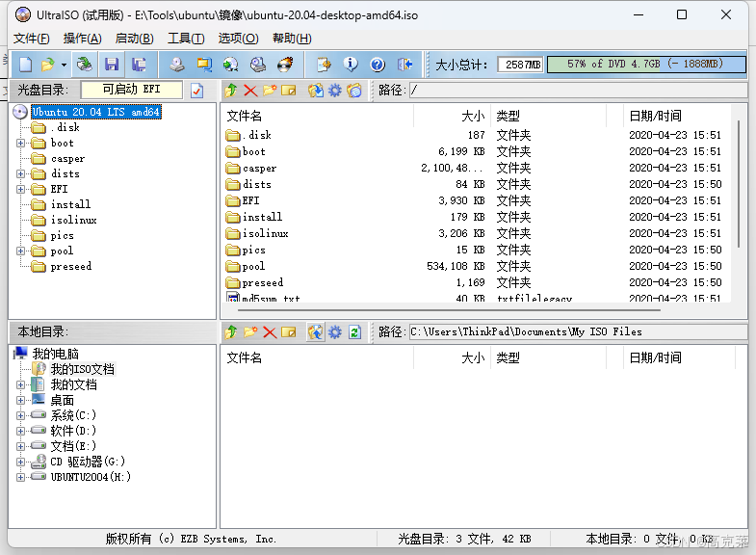This screenshot has width=756, height=555.
Task: Click the Convert image format icon
Action: pyautogui.click(x=231, y=65)
